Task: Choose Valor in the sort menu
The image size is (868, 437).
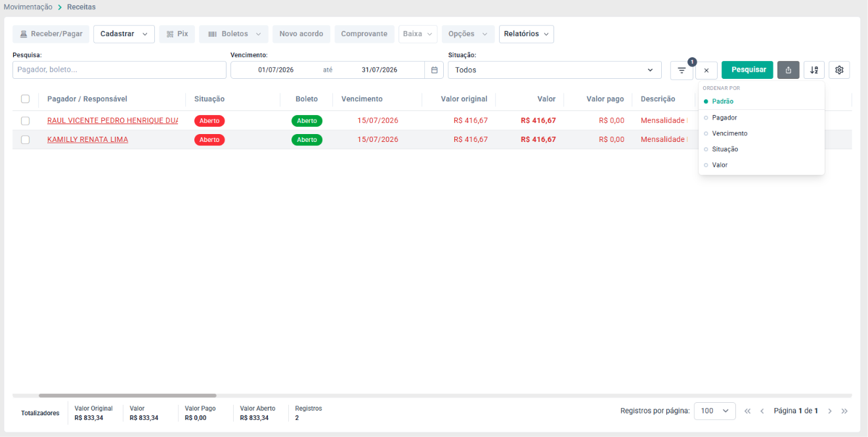Action: point(720,165)
